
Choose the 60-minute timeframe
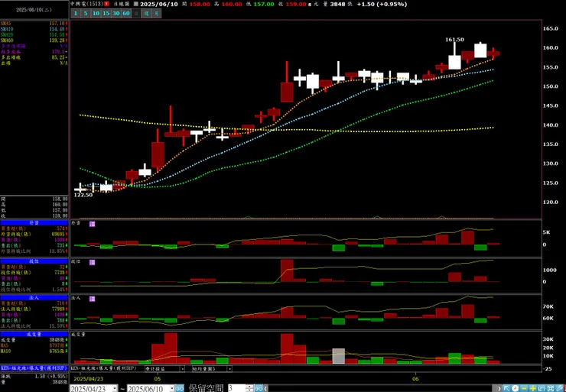[126, 13]
